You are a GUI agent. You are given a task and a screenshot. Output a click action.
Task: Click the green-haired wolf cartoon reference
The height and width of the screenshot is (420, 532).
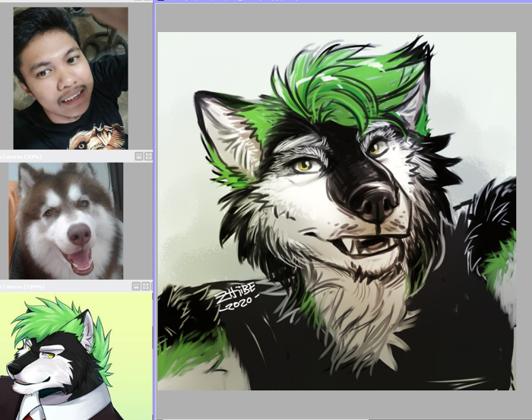pyautogui.click(x=76, y=356)
